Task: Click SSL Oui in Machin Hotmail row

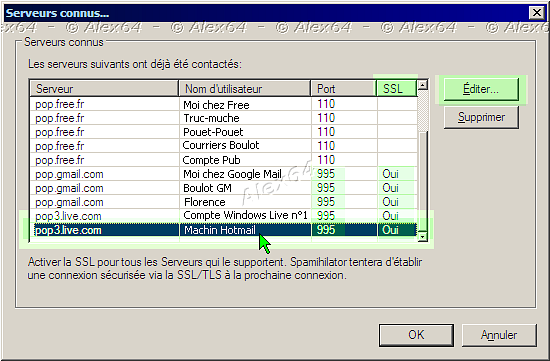Action: [x=390, y=230]
